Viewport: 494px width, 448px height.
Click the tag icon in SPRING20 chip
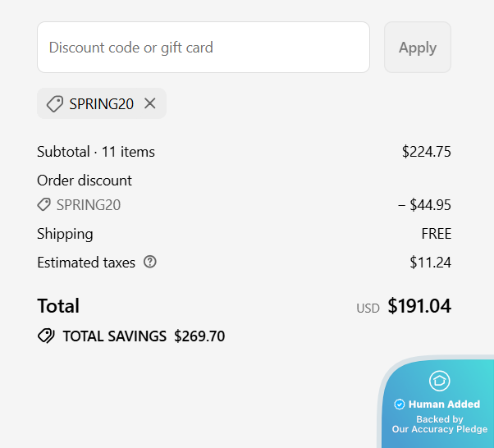click(x=54, y=104)
